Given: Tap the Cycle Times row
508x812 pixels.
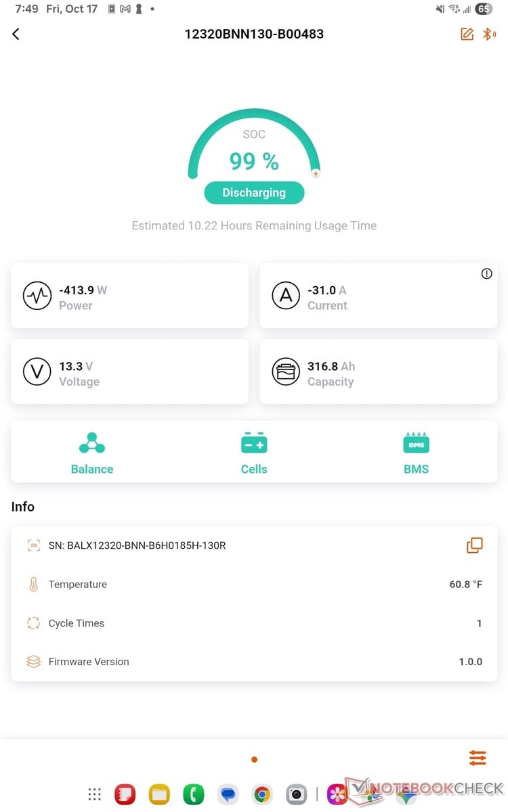Looking at the screenshot, I should (x=254, y=623).
